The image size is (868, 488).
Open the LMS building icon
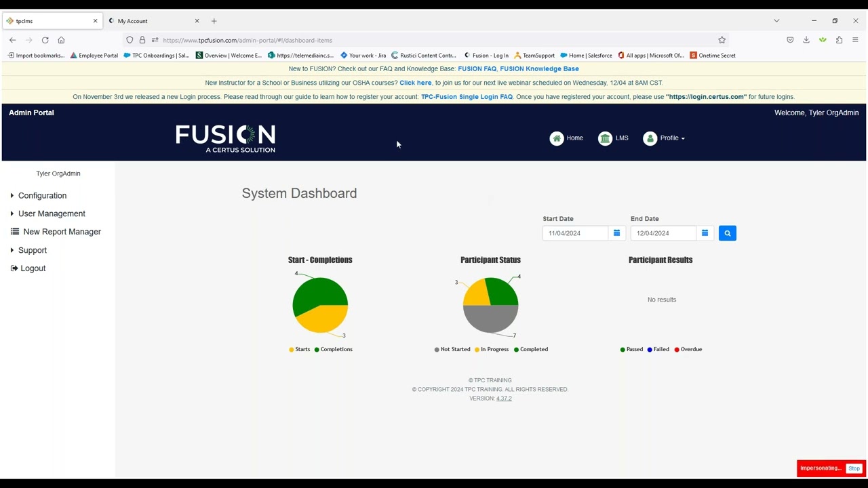click(605, 138)
